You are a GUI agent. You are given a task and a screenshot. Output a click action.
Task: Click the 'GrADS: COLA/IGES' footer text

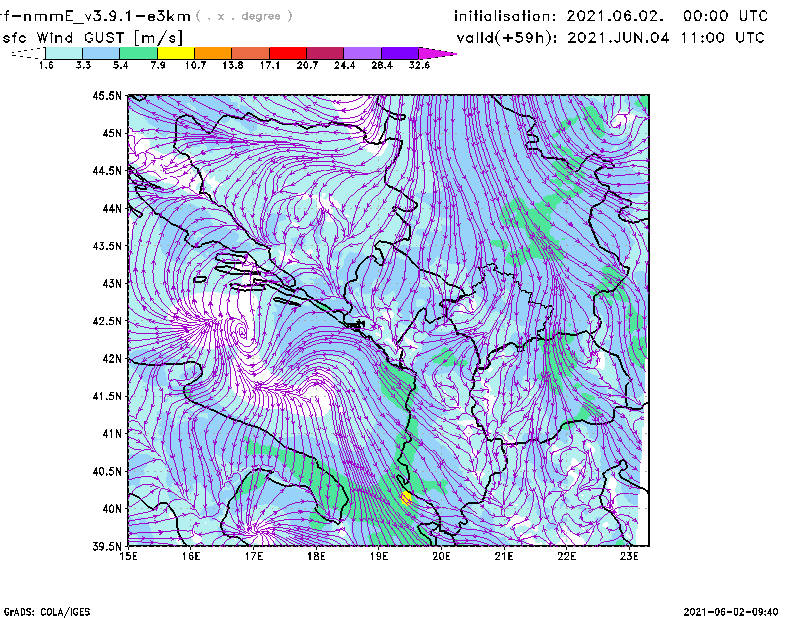click(x=47, y=611)
